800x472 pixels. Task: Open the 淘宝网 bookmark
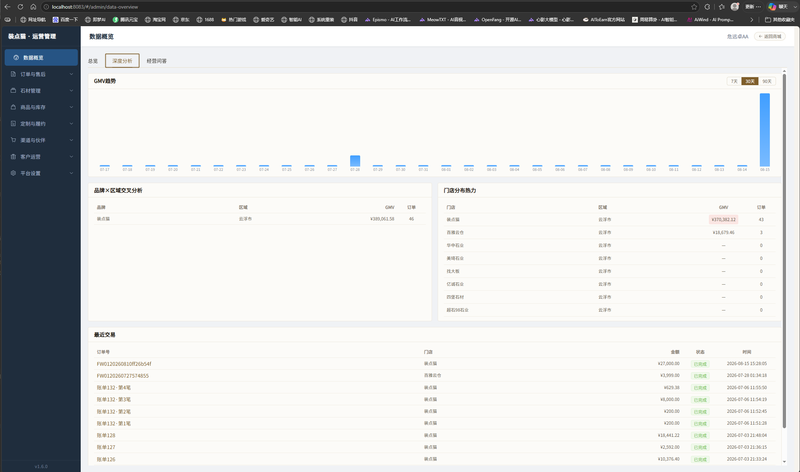click(155, 19)
